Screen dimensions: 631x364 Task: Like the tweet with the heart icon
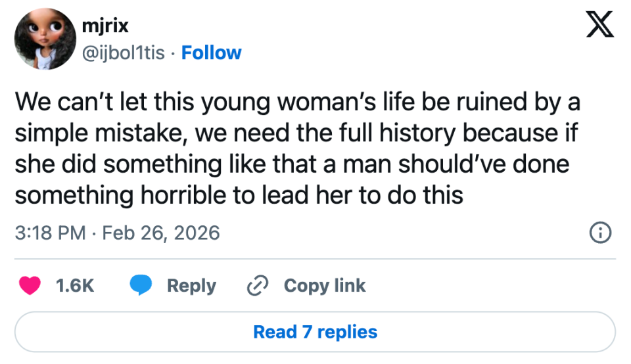(x=30, y=286)
